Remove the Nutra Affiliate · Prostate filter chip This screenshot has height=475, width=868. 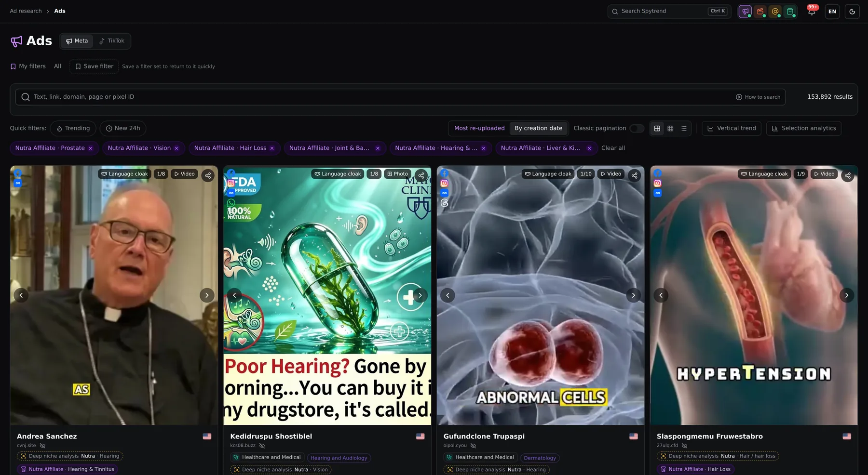click(x=90, y=148)
